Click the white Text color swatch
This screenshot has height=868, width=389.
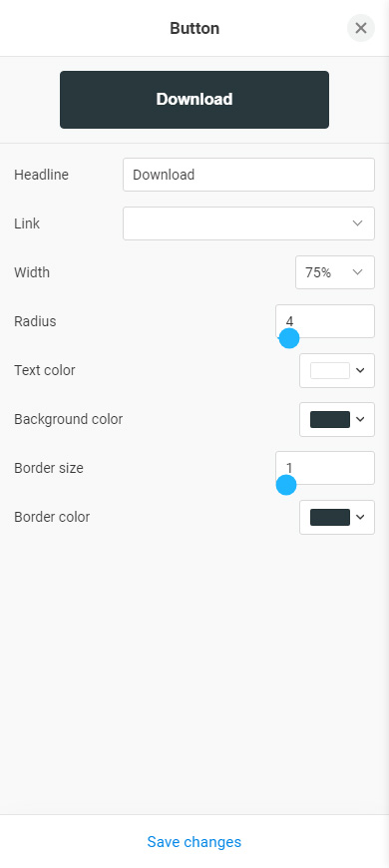pos(330,370)
